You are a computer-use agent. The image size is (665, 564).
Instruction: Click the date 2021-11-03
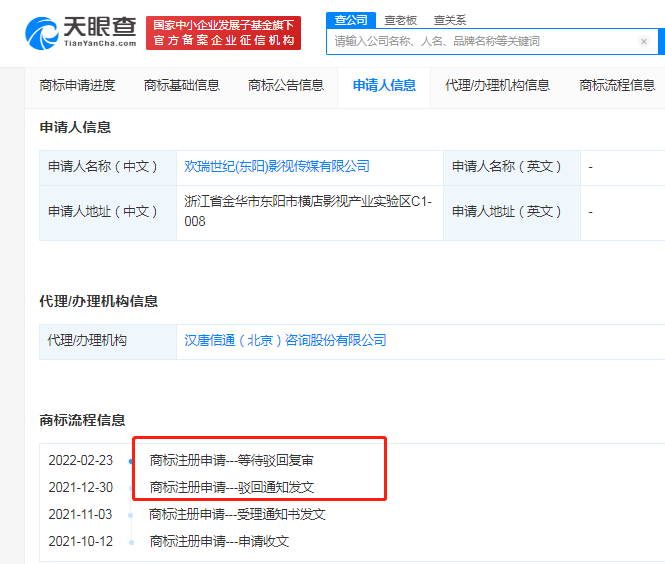click(81, 514)
